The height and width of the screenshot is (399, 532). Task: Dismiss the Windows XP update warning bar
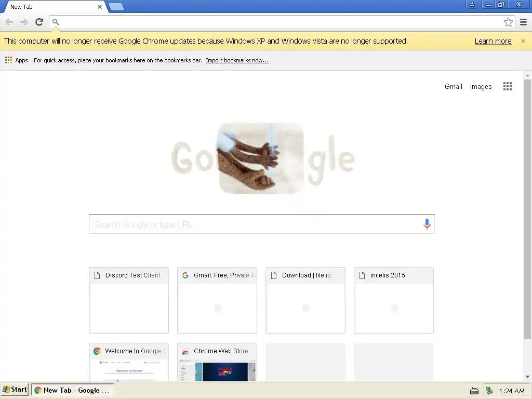click(x=523, y=41)
